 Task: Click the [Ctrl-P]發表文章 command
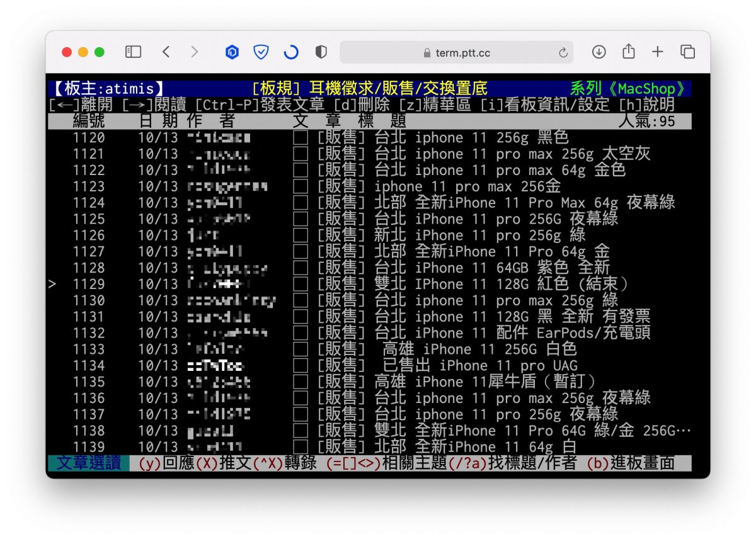pos(260,105)
